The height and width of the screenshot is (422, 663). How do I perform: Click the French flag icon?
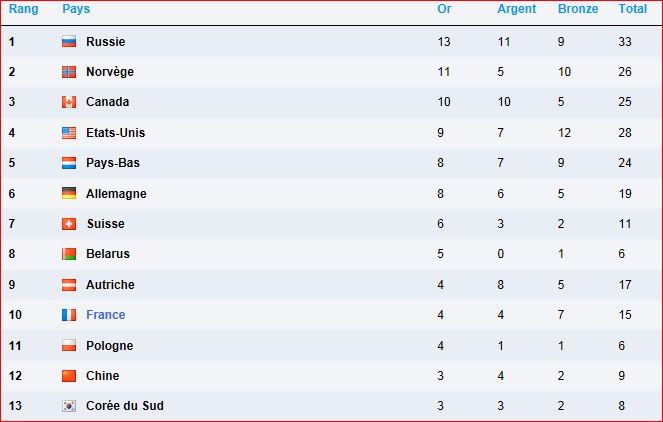coord(69,315)
